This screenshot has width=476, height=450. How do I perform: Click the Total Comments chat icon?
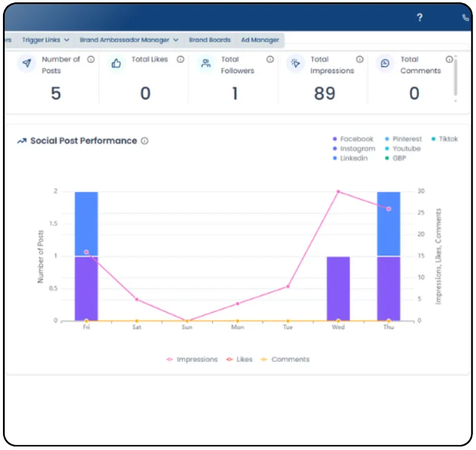(x=385, y=63)
